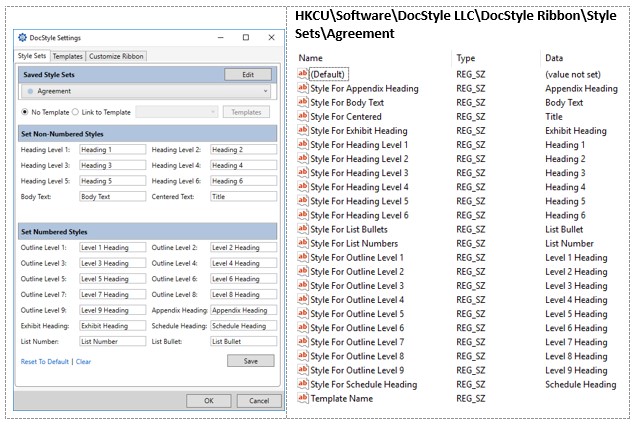Select the Style For Appendix Heading icon
The width and height of the screenshot is (639, 427).
(302, 88)
